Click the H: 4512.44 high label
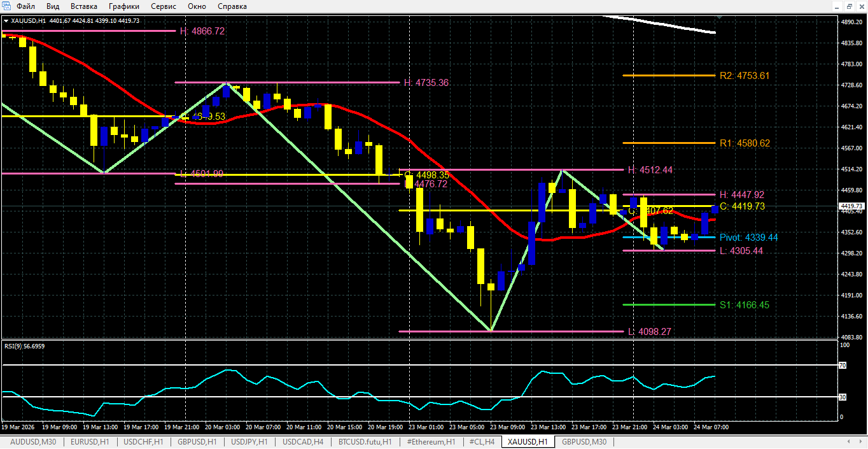Viewport: 868px width, 449px height. tap(650, 170)
